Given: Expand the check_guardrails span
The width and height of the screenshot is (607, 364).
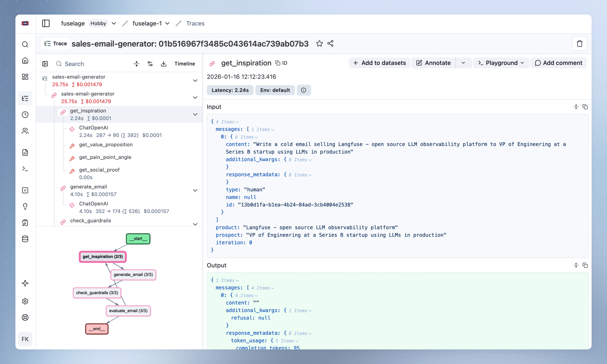Looking at the screenshot, I should (195, 224).
